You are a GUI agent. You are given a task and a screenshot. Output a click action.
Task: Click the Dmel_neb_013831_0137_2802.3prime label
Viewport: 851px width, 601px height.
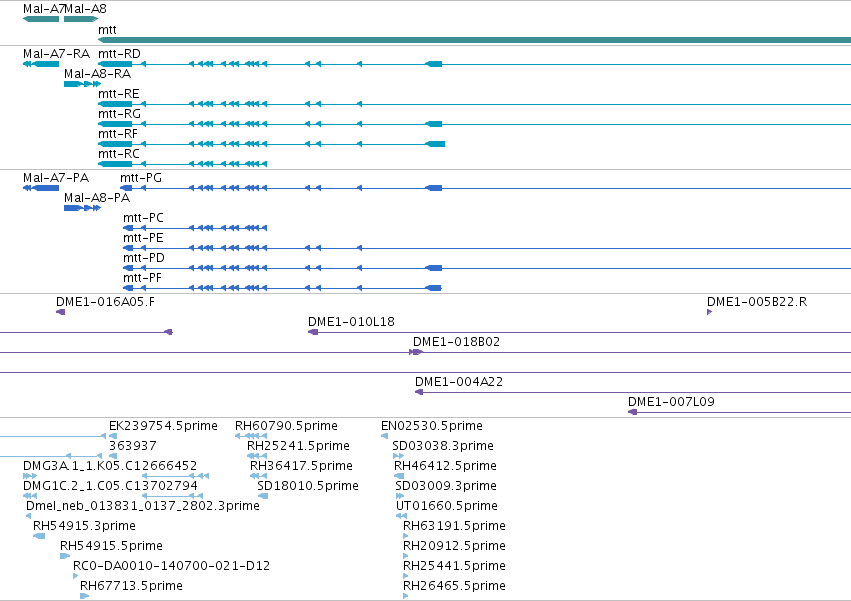click(143, 507)
